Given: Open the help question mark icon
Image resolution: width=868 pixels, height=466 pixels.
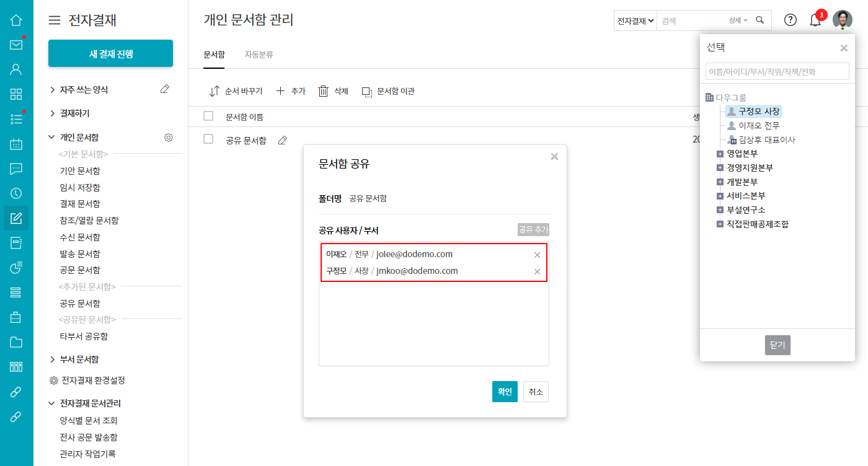Looking at the screenshot, I should coord(790,20).
